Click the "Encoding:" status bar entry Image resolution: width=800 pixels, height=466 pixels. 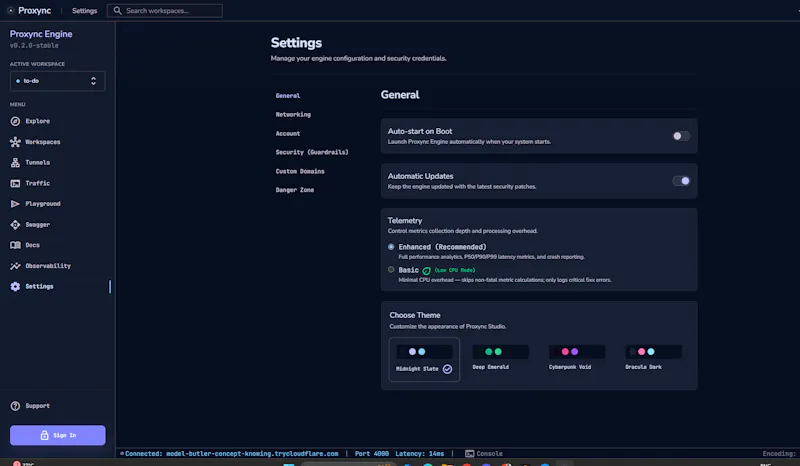pos(779,453)
